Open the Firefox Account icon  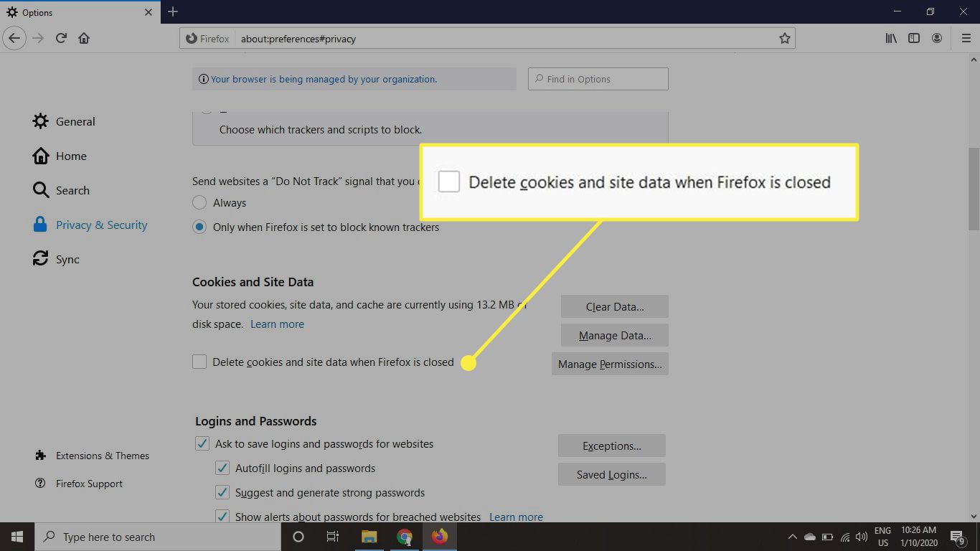pos(937,38)
